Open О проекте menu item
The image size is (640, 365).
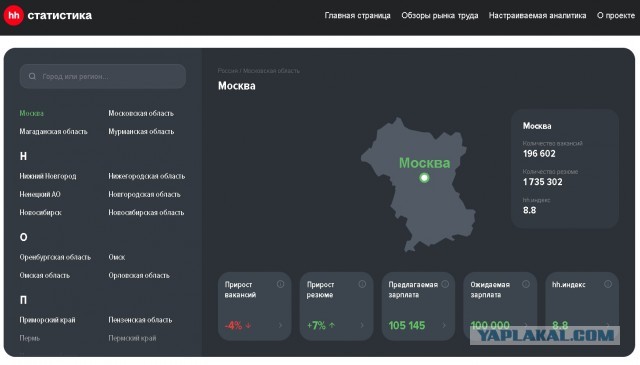click(x=616, y=16)
